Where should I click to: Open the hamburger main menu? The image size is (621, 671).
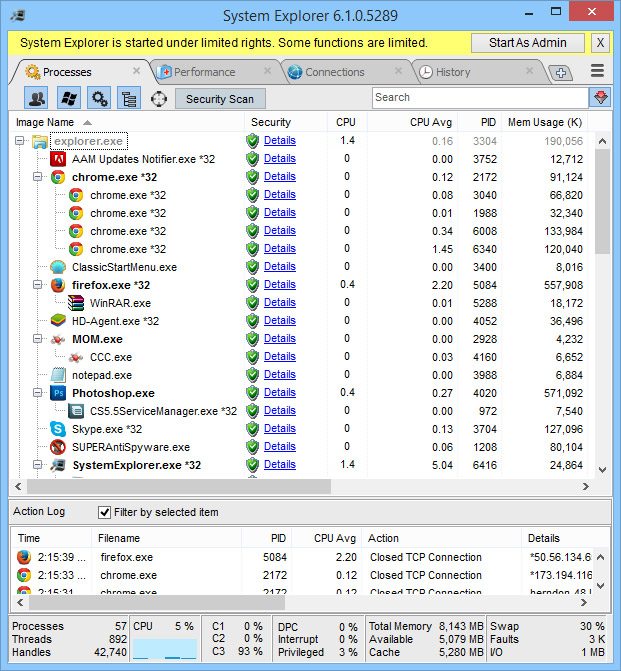pyautogui.click(x=597, y=71)
